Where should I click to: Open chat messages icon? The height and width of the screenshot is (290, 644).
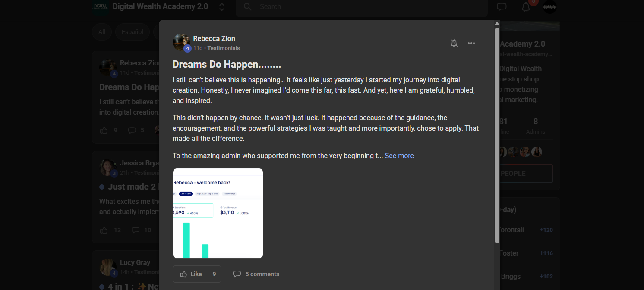[x=502, y=7]
